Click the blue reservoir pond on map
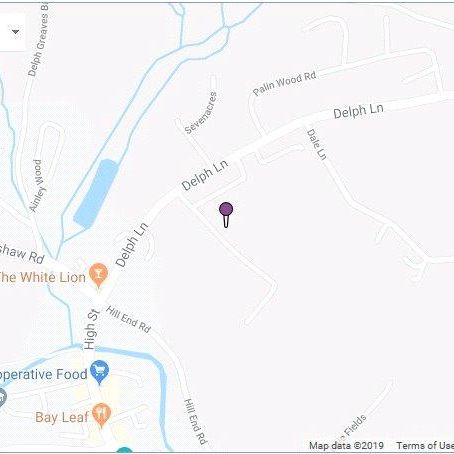Image resolution: width=454 pixels, height=454 pixels. click(96, 193)
